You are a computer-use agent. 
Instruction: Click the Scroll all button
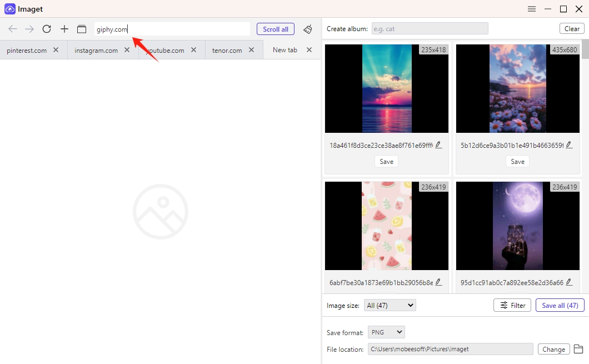[276, 29]
